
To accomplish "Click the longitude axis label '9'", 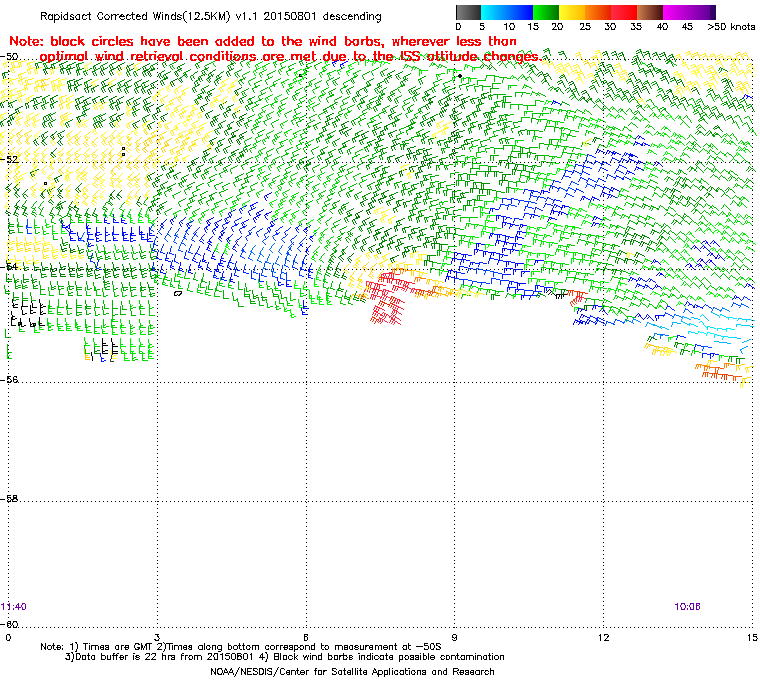I will [455, 637].
